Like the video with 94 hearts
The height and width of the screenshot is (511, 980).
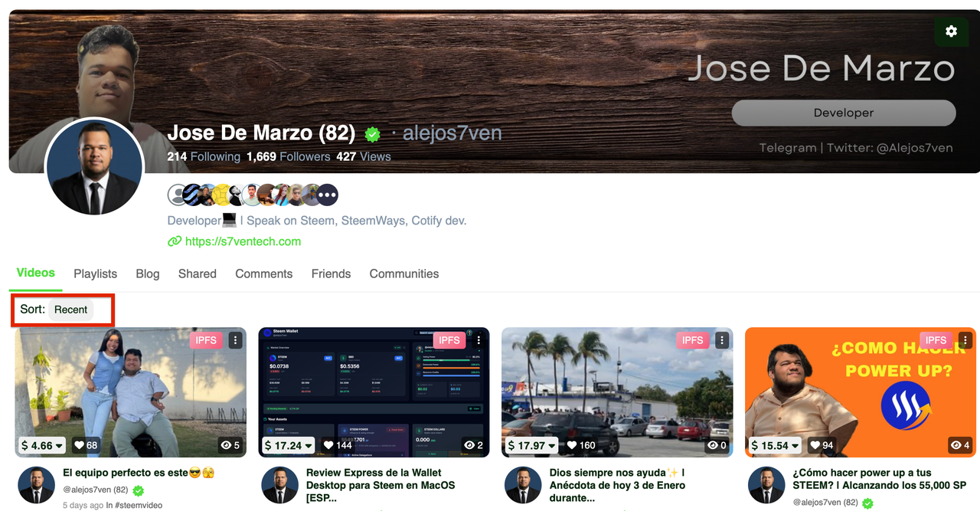(822, 445)
